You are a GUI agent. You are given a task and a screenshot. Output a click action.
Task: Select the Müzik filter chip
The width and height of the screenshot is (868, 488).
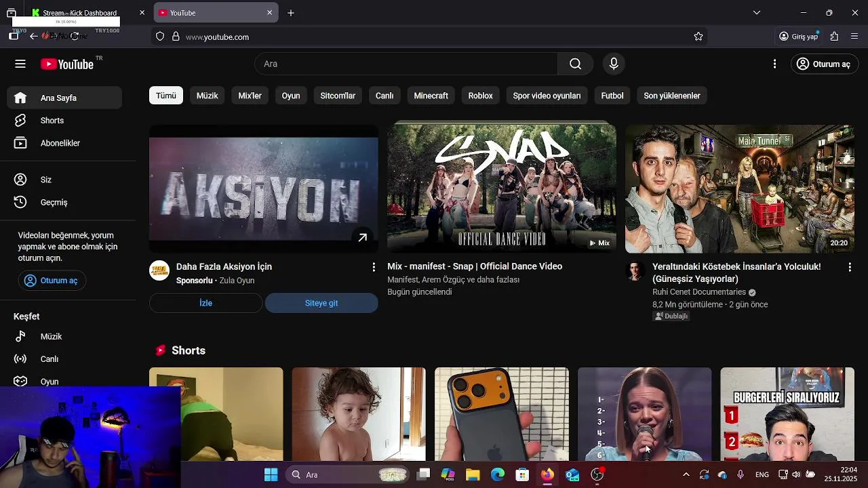click(208, 96)
